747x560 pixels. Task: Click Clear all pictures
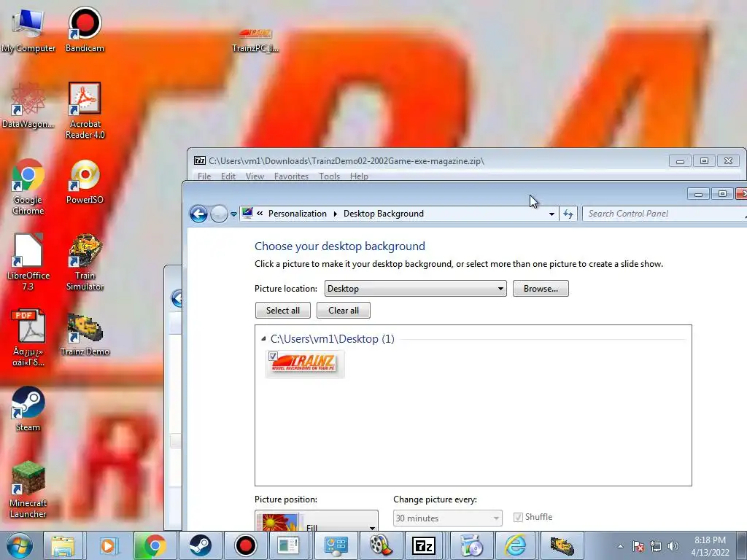point(344,311)
